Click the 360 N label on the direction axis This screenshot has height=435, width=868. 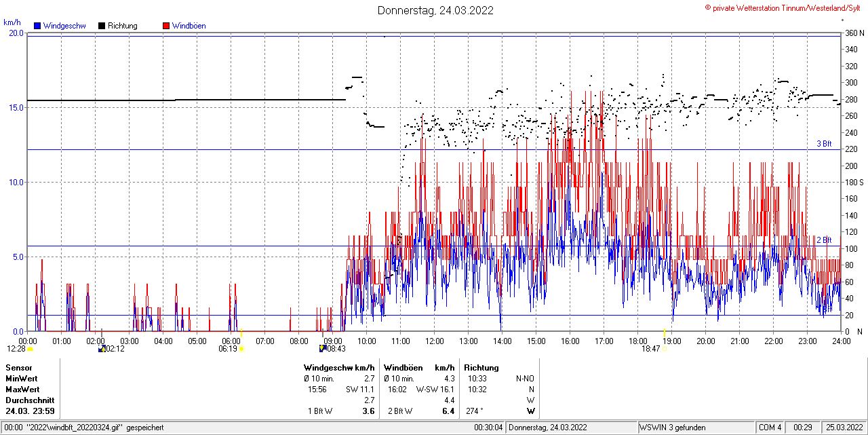(853, 33)
